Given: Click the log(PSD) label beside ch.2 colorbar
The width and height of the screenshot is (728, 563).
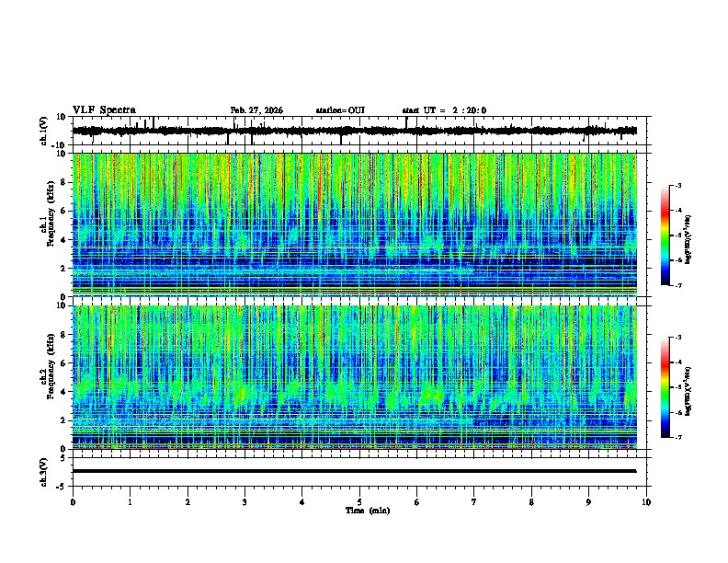Looking at the screenshot, I should [688, 391].
